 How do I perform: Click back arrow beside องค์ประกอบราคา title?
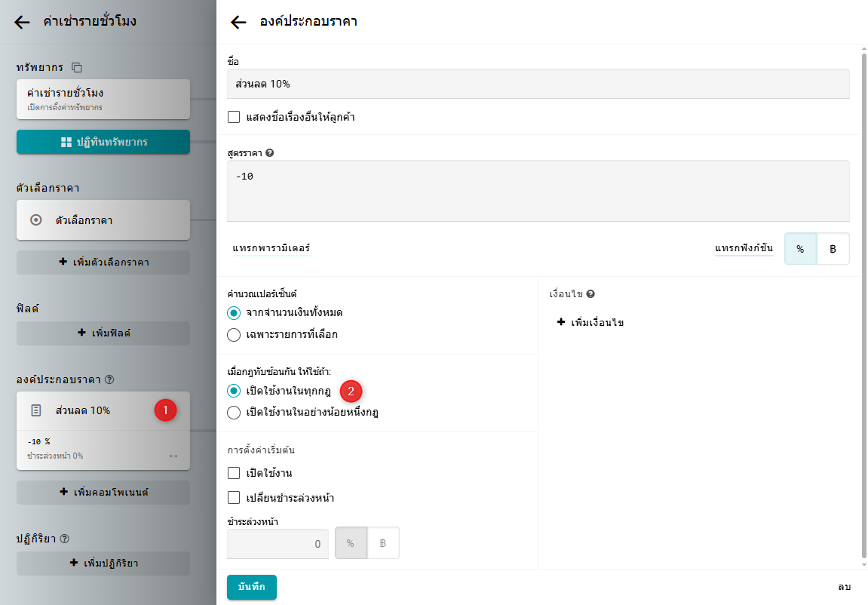coord(238,22)
